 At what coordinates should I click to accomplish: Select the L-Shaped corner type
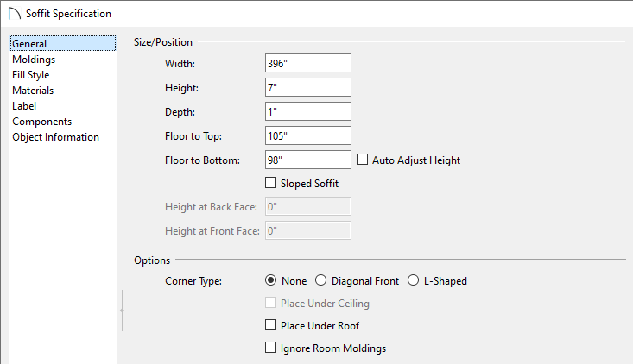[414, 280]
